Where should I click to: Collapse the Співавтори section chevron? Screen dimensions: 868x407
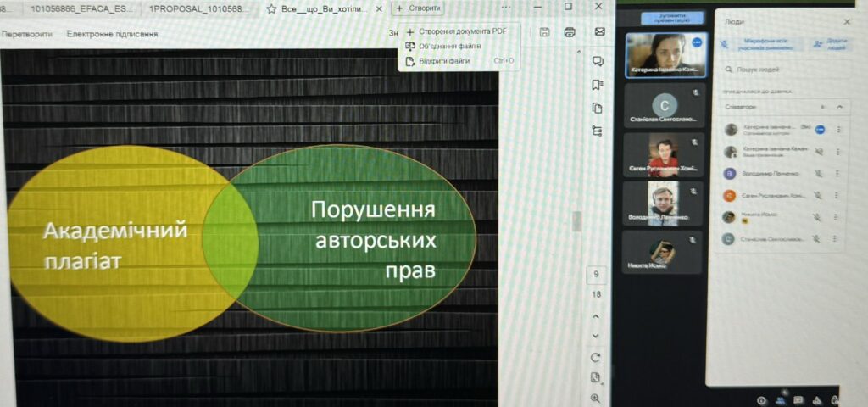click(839, 107)
